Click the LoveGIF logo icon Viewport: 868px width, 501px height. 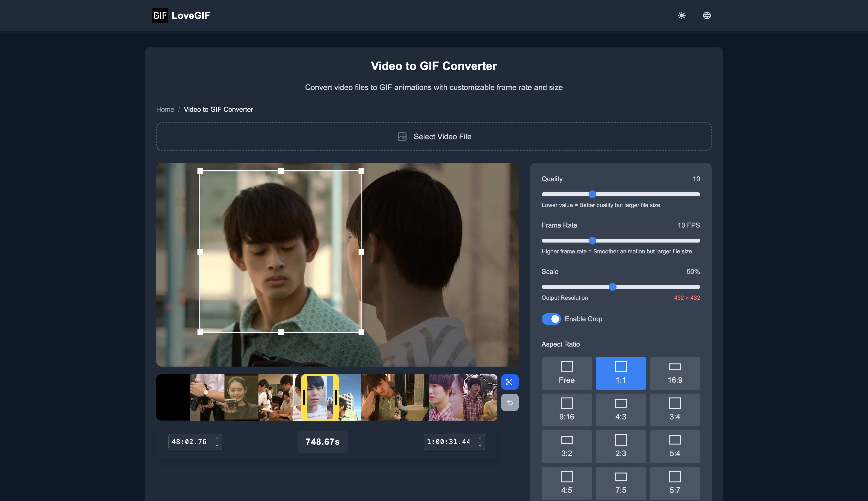click(x=160, y=15)
